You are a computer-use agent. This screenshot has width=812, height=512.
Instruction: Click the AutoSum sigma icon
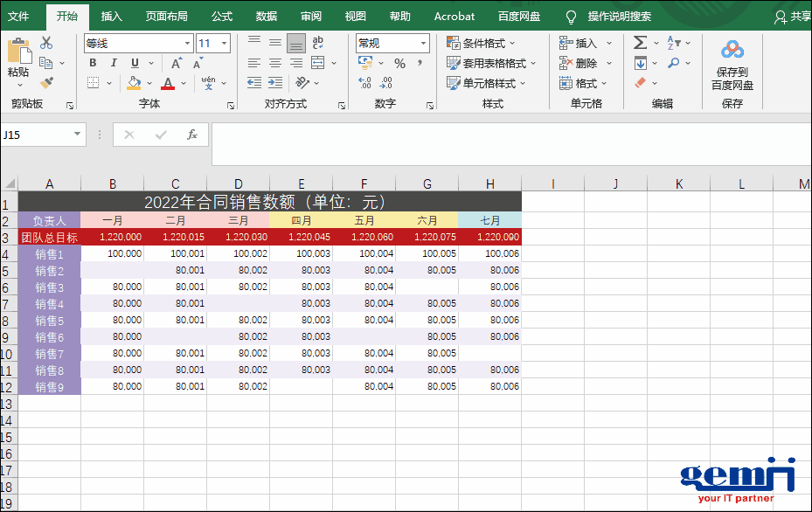pos(640,43)
